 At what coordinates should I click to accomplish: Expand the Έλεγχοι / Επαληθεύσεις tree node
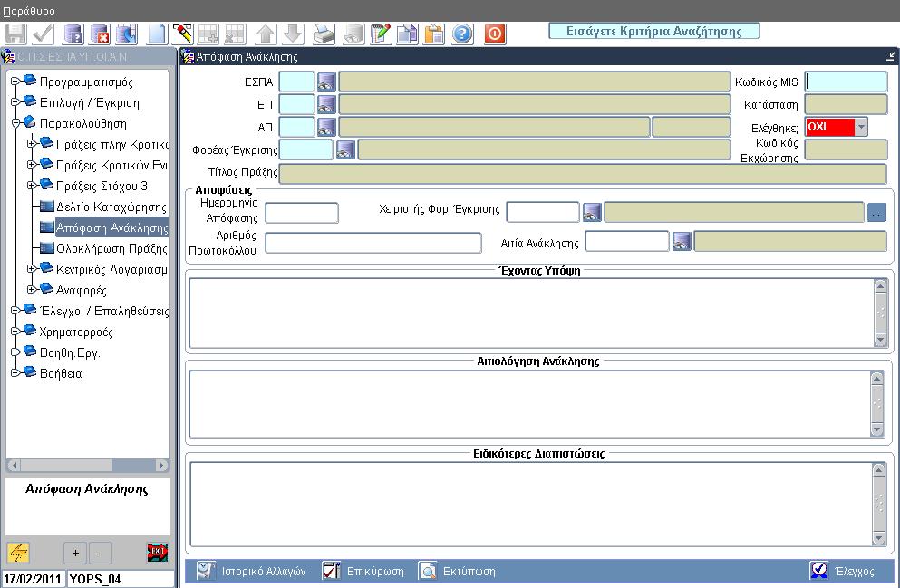click(x=15, y=311)
